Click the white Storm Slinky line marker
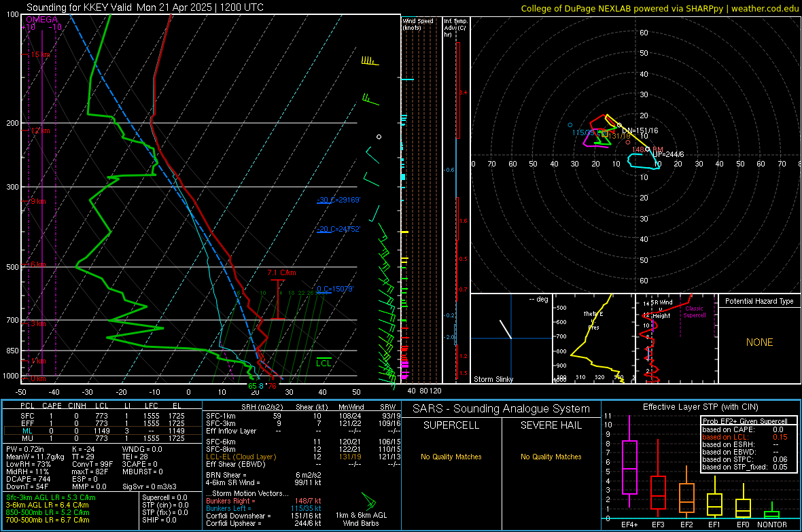This screenshot has width=802, height=532. coord(506,329)
